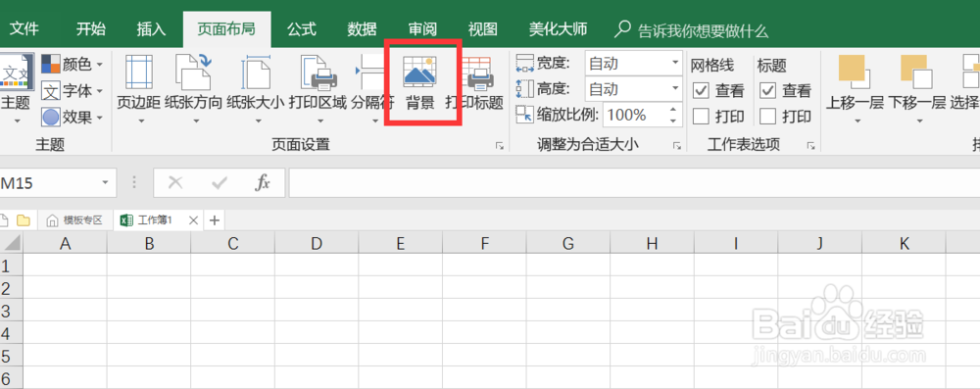Click the 页边距 margins icon
The width and height of the screenshot is (980, 389).
pos(139,73)
